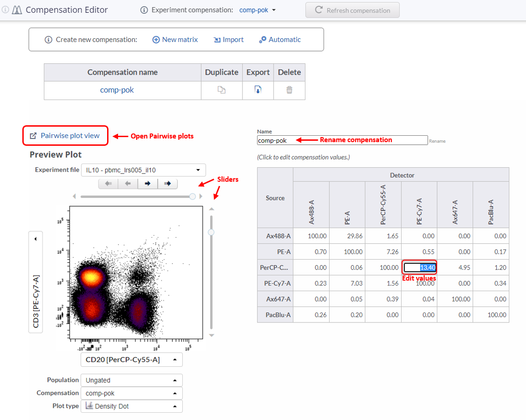Screen dimensions: 526x420
Task: Click the New matrix plus icon
Action: click(x=156, y=40)
